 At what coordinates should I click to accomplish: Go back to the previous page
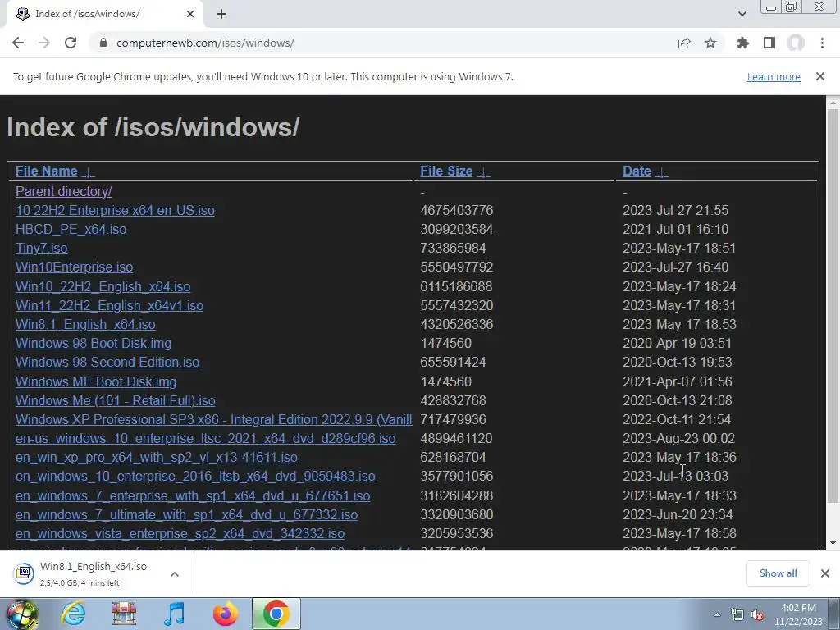coord(18,43)
